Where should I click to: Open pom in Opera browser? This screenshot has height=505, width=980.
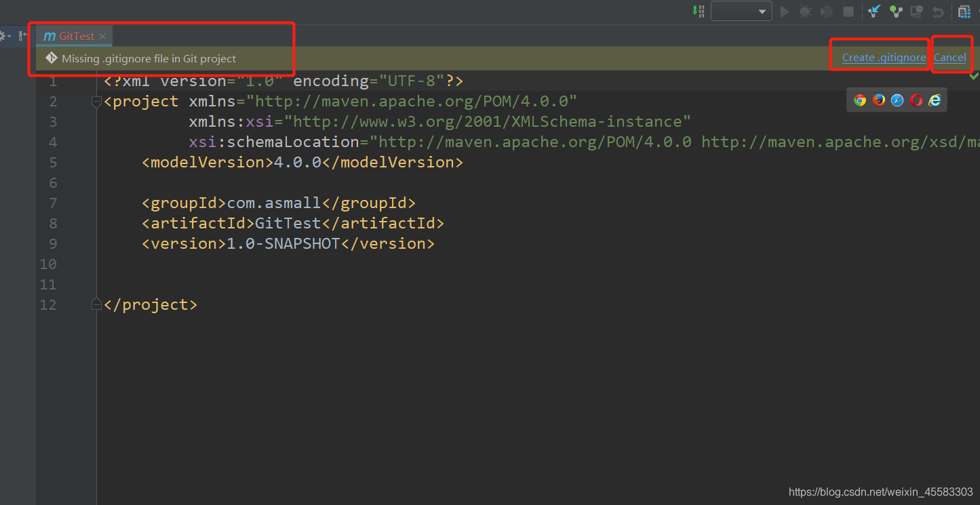point(916,100)
